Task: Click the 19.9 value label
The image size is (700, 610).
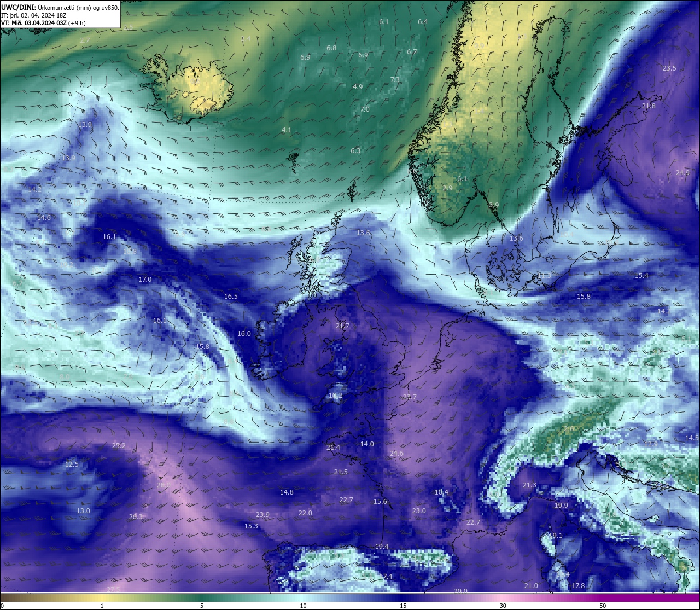Action: click(561, 506)
